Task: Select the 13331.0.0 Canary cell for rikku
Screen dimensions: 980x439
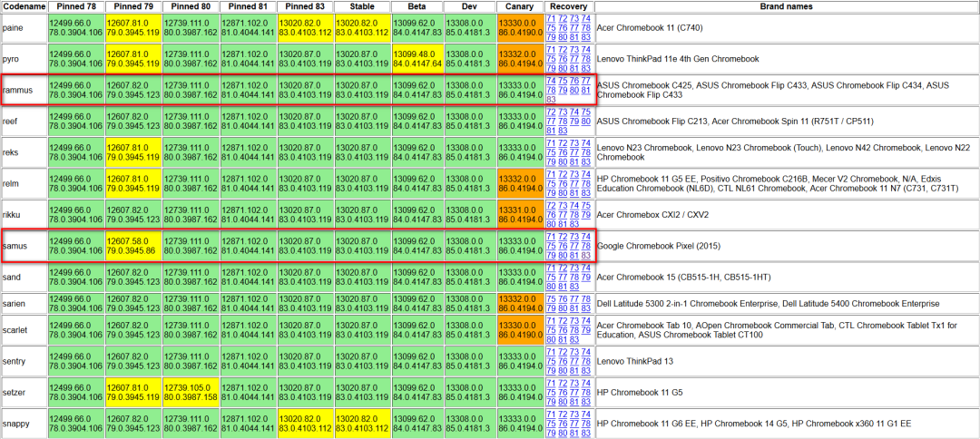Action: 519,215
